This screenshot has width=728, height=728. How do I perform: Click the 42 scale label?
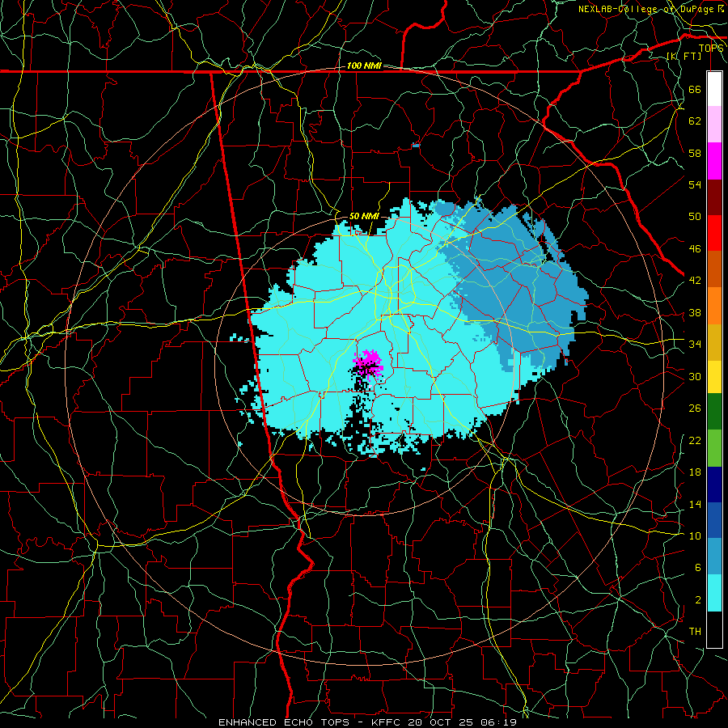pos(695,281)
